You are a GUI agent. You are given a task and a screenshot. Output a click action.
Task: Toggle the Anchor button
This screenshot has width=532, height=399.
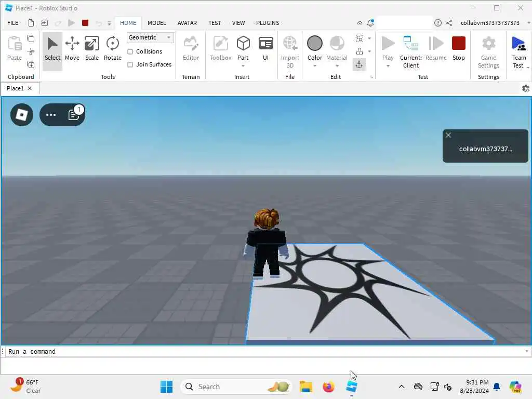tap(360, 64)
